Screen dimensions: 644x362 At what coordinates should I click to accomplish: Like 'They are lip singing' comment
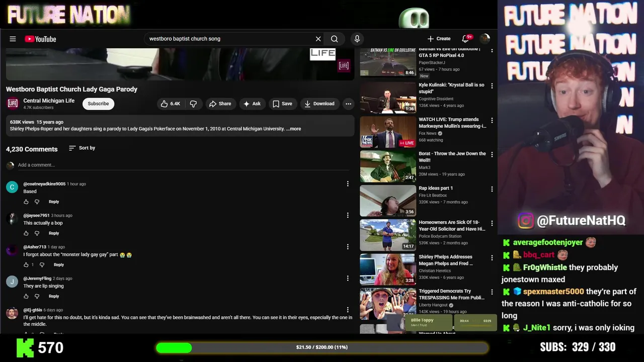pos(26,296)
